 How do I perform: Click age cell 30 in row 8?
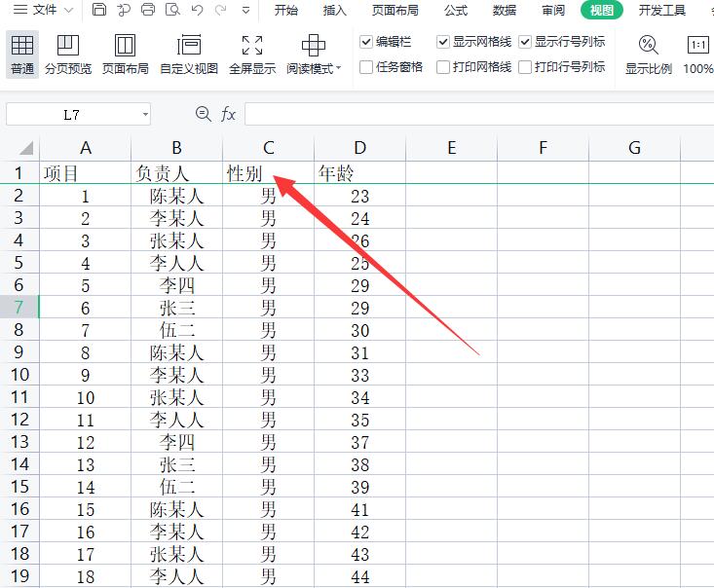[x=359, y=330]
